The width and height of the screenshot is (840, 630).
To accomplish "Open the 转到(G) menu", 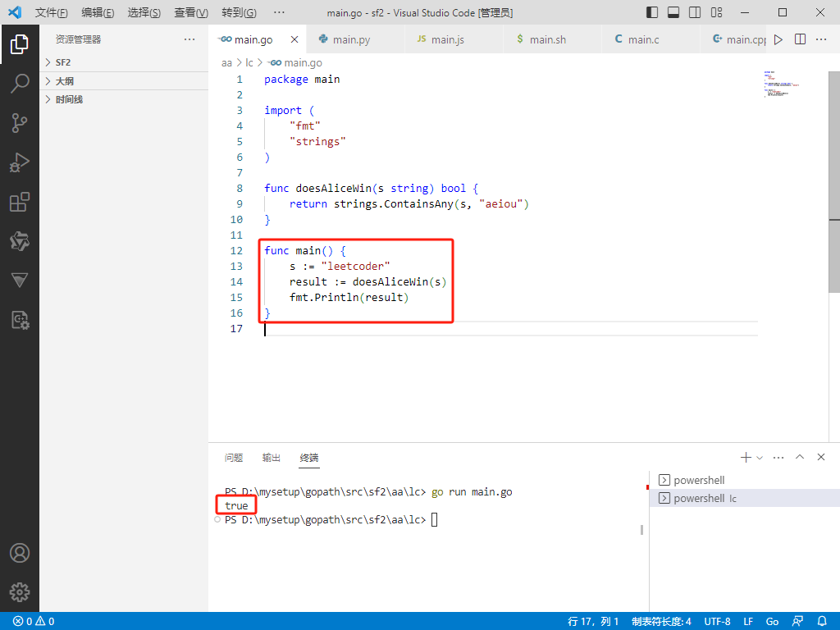I will click(x=239, y=12).
